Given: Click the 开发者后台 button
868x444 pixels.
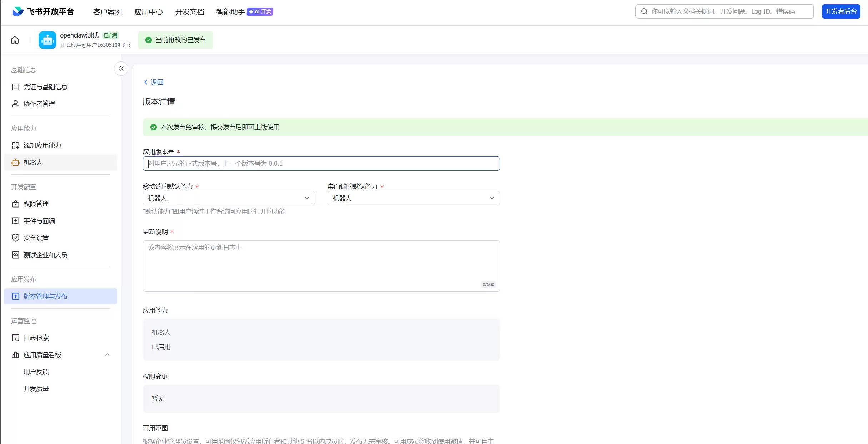Looking at the screenshot, I should 840,11.
